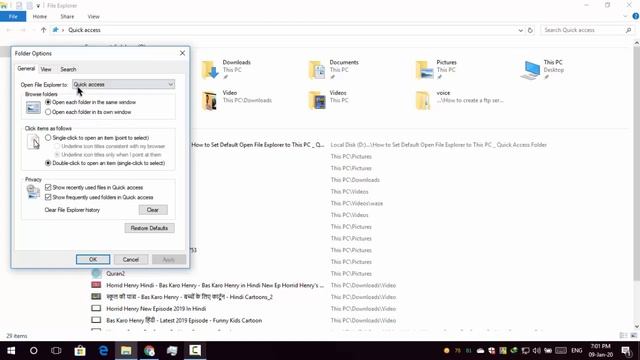
Task: Click the Refresh button in address bar
Action: (x=530, y=30)
